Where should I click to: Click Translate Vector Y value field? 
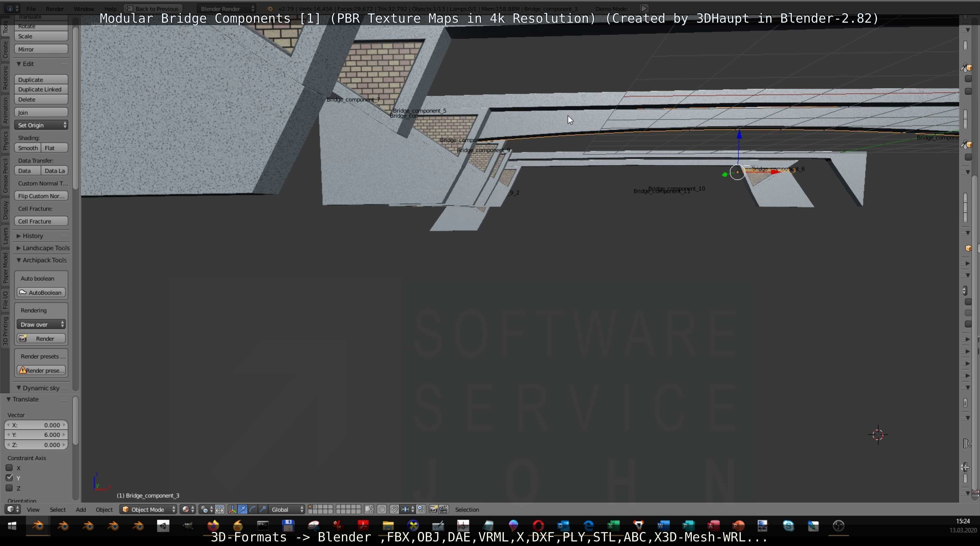[36, 435]
